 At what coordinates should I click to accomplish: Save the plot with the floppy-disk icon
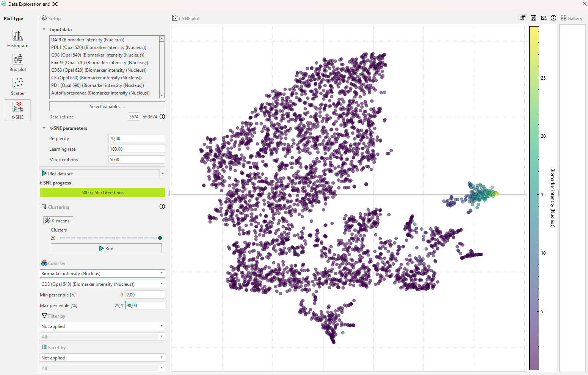coord(533,18)
